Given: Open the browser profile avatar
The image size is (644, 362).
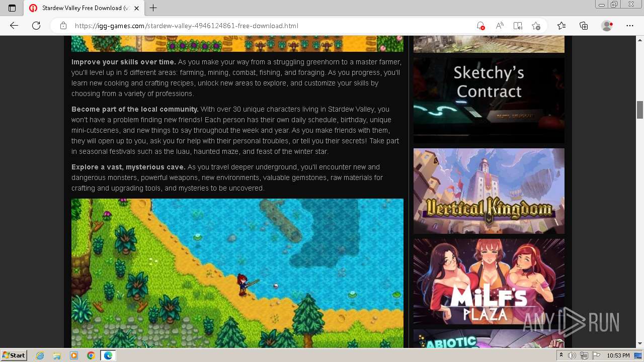Looking at the screenshot, I should pyautogui.click(x=607, y=26).
